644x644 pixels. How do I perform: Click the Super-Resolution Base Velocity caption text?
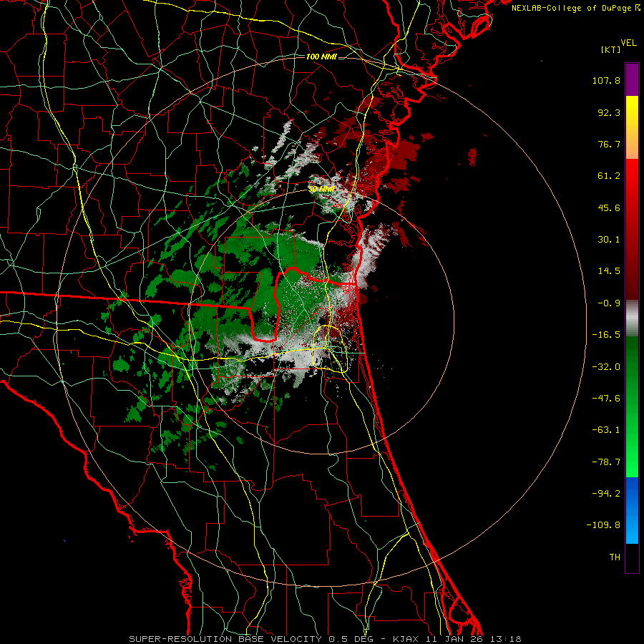pos(325,639)
